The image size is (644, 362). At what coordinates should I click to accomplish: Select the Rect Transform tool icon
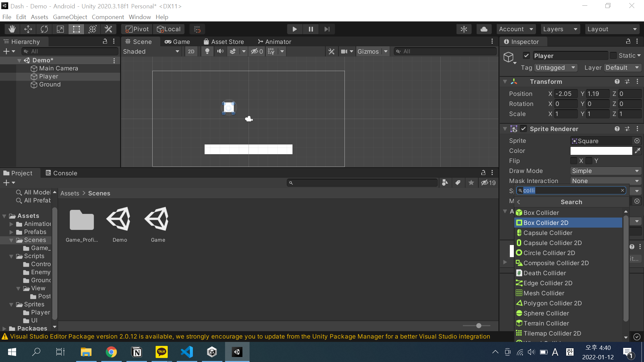coord(76,29)
